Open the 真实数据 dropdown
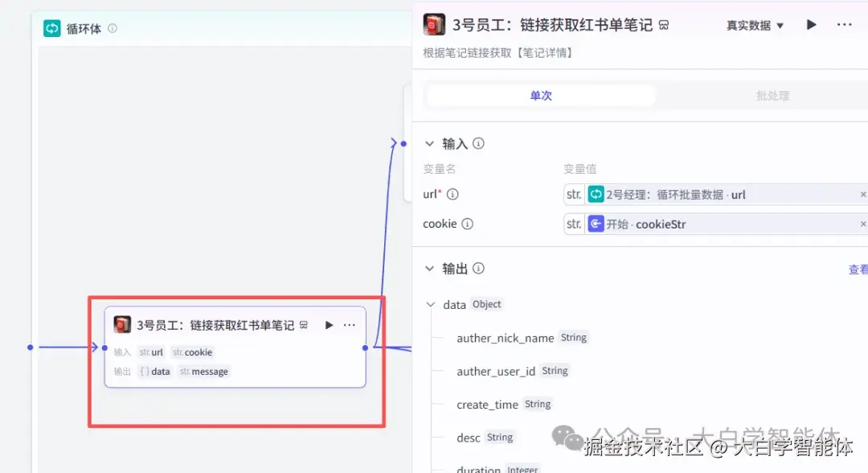868x473 pixels. click(x=754, y=24)
